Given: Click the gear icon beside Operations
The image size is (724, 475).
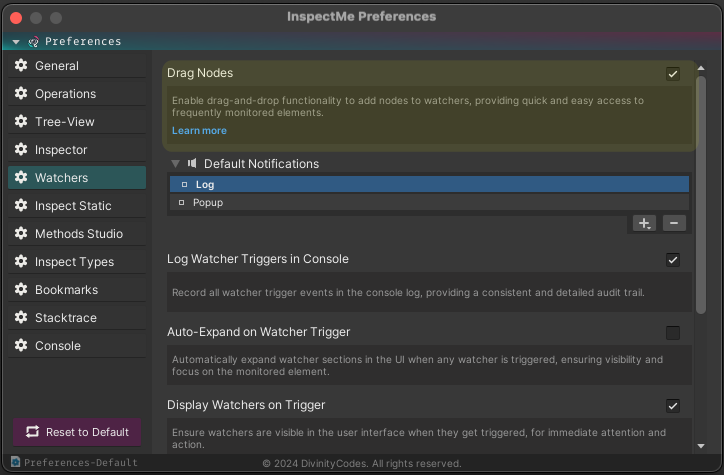Looking at the screenshot, I should tap(21, 93).
